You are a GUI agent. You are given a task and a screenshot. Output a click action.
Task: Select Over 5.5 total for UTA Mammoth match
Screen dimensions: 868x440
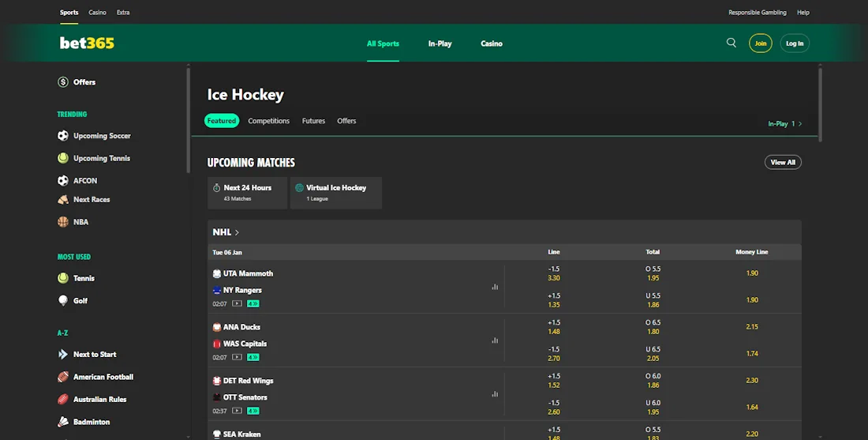[x=653, y=273]
